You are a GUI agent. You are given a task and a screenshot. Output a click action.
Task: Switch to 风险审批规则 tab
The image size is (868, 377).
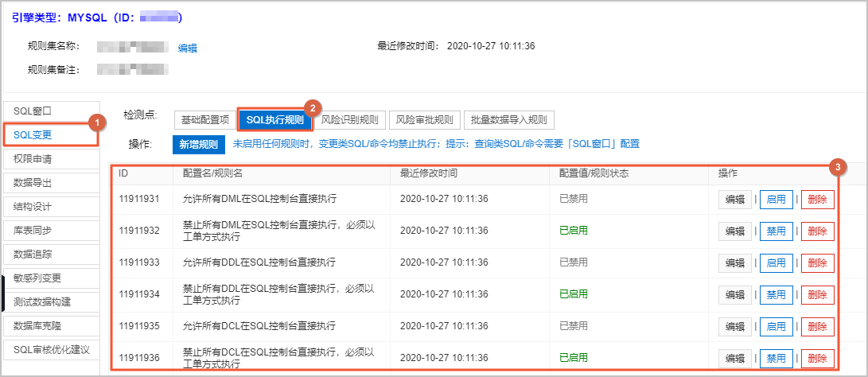click(425, 119)
